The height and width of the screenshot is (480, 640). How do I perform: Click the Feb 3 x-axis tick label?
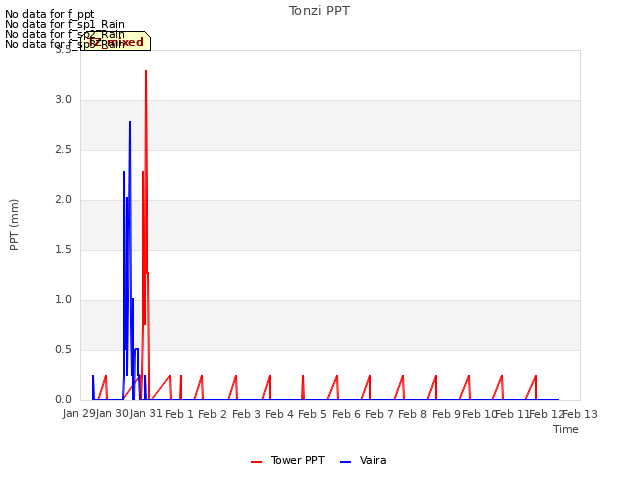pyautogui.click(x=246, y=414)
